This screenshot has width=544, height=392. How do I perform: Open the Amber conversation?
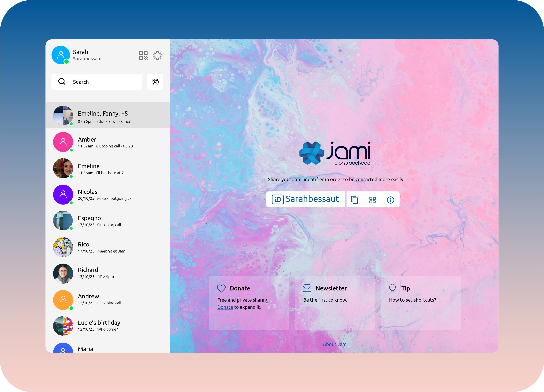pyautogui.click(x=108, y=142)
